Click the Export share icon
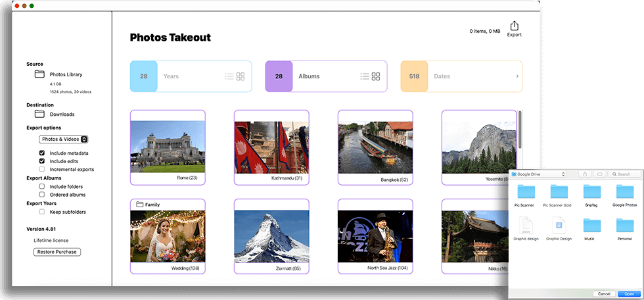Viewport: 644px width, 300px height. (514, 26)
